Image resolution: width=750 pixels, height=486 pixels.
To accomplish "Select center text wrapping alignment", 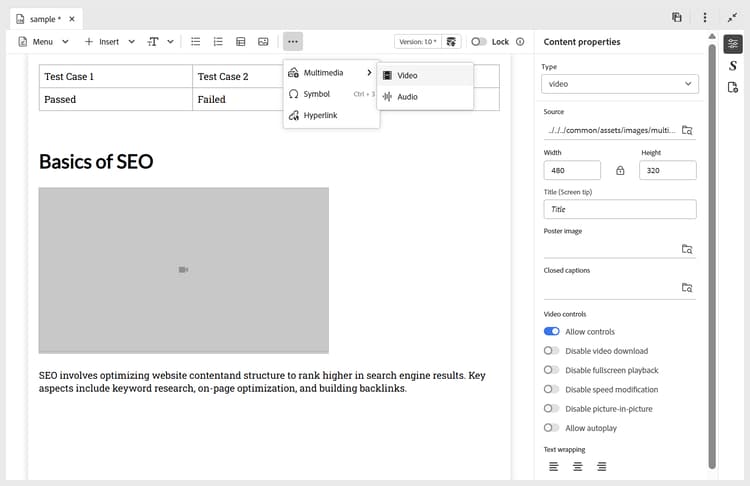I will (577, 467).
